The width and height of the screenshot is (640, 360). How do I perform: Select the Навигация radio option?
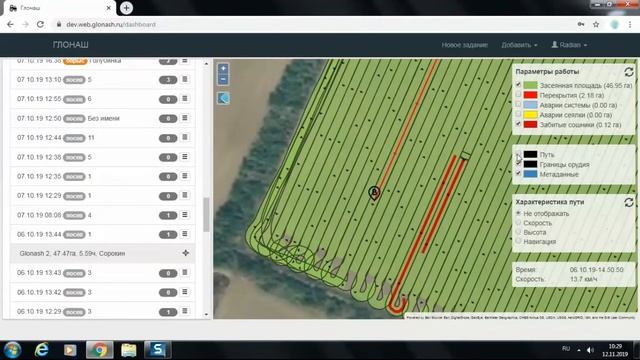518,241
